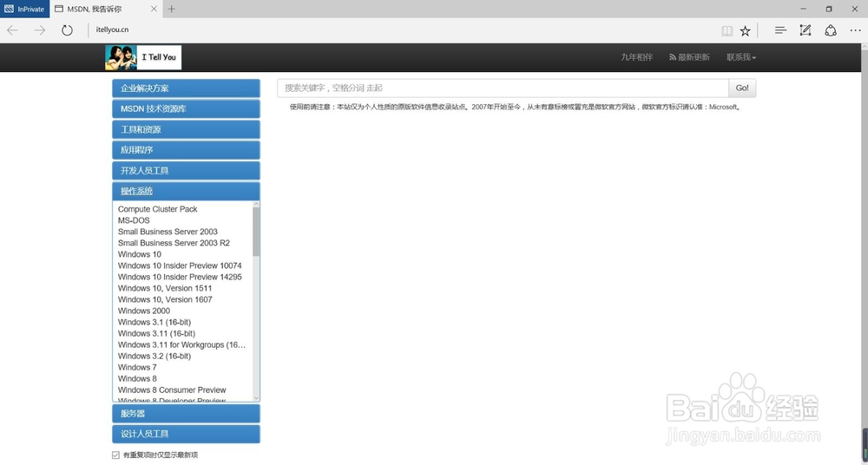Select Compute Cluster Pack in list
The image size is (868, 465).
158,209
